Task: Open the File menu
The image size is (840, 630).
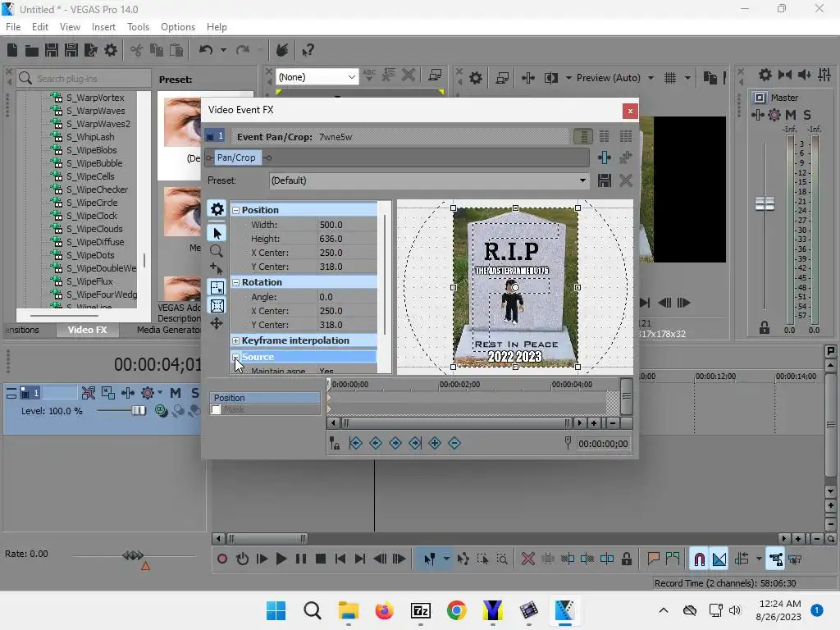Action: pos(13,27)
